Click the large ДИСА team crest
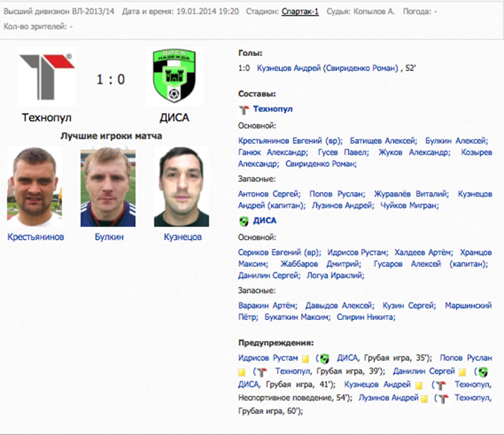504x435 pixels. tap(174, 76)
